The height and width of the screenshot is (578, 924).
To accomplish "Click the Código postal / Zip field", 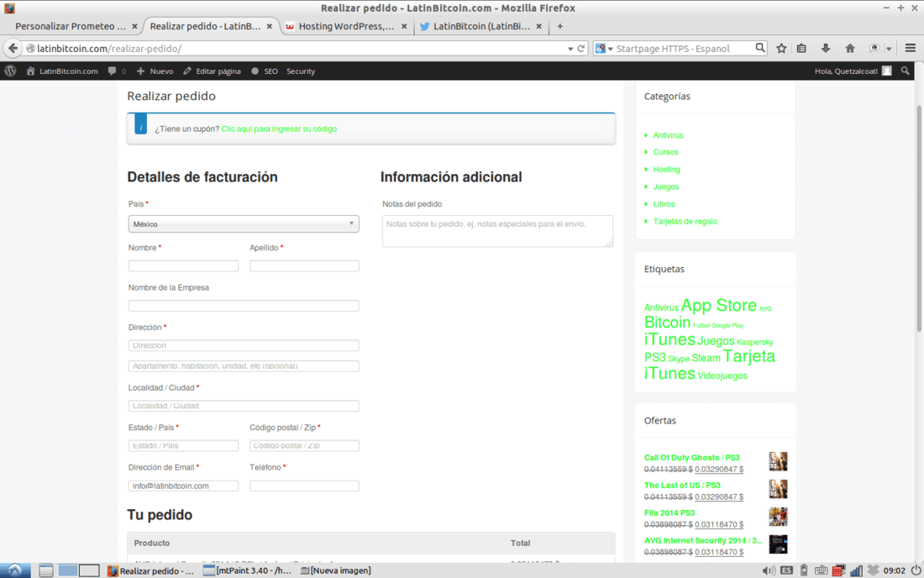I will (x=304, y=446).
